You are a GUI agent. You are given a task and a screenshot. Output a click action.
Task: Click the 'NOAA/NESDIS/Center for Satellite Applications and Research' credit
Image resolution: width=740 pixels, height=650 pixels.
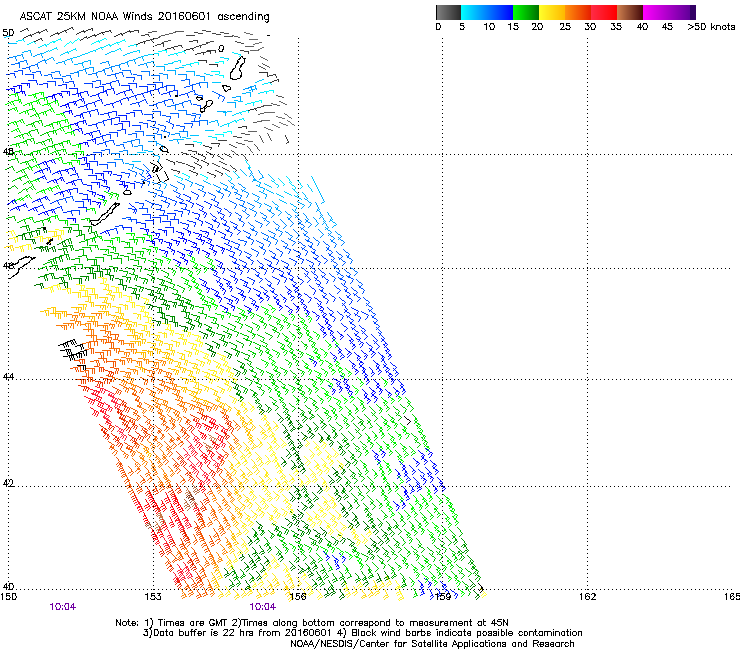432,644
